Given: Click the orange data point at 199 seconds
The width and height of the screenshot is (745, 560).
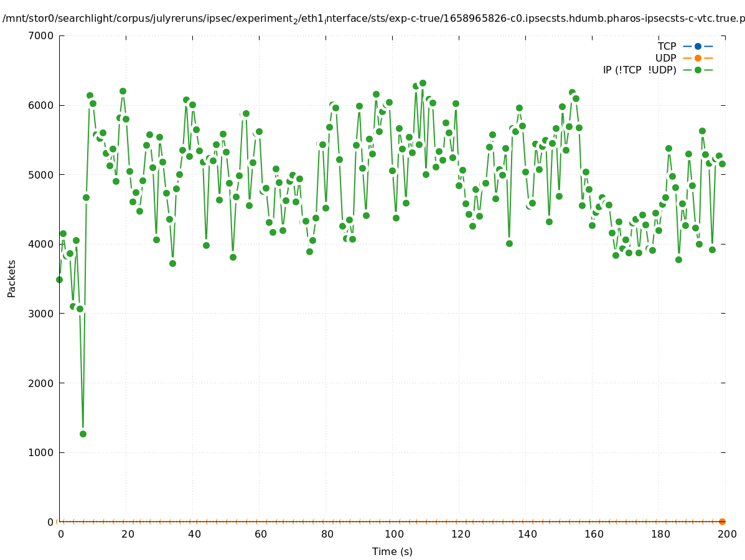Looking at the screenshot, I should click(722, 521).
